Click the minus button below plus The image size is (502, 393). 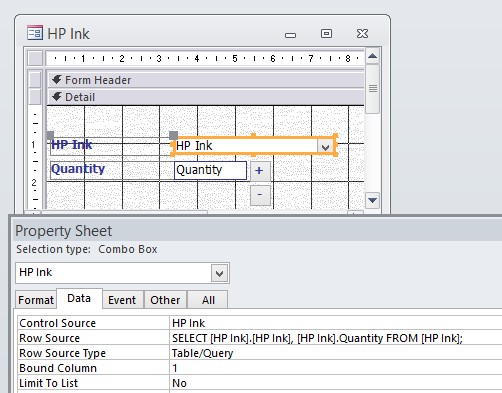tap(260, 195)
